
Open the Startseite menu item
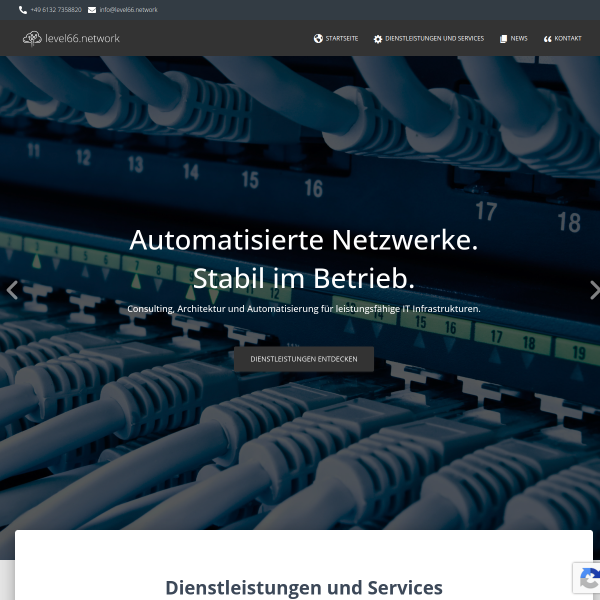click(342, 39)
